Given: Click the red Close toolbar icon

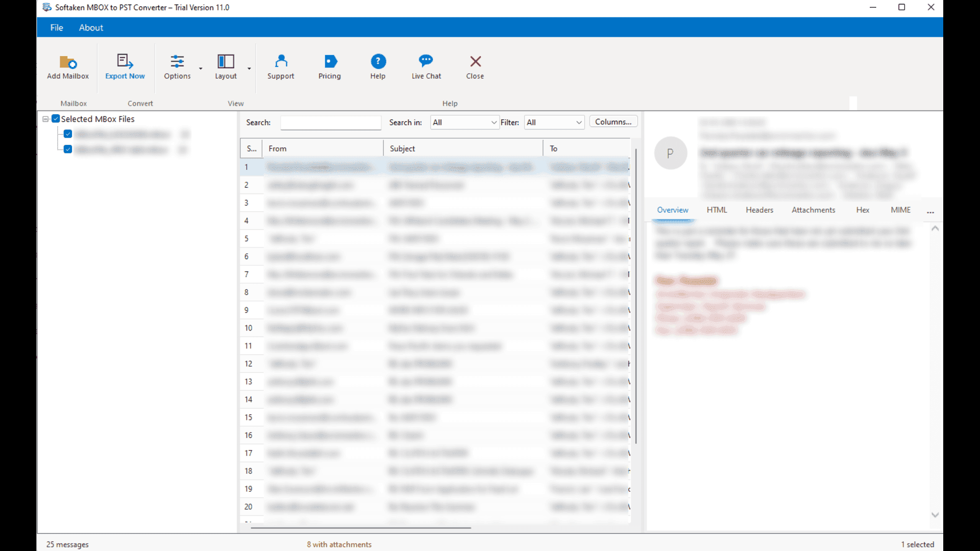Looking at the screenshot, I should 475,62.
